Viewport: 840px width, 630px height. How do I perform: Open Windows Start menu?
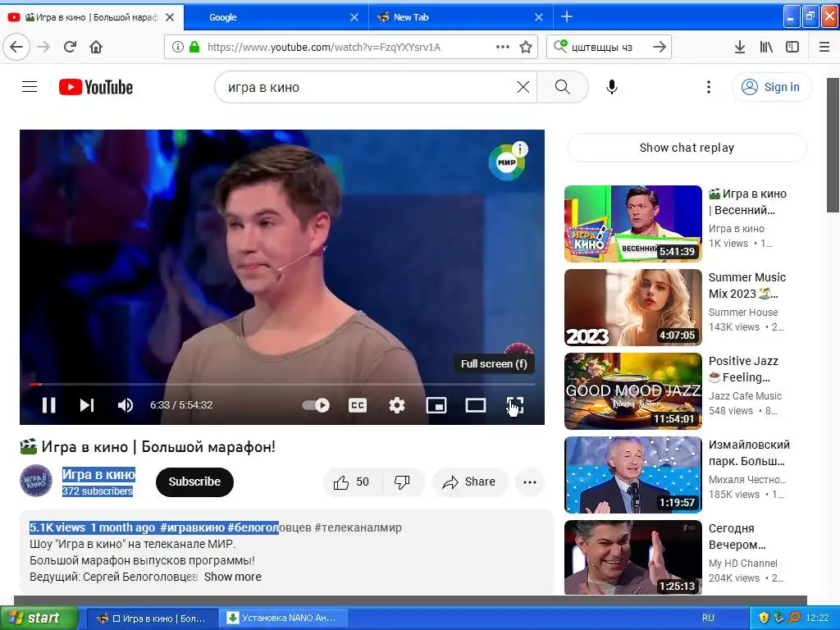tap(39, 619)
